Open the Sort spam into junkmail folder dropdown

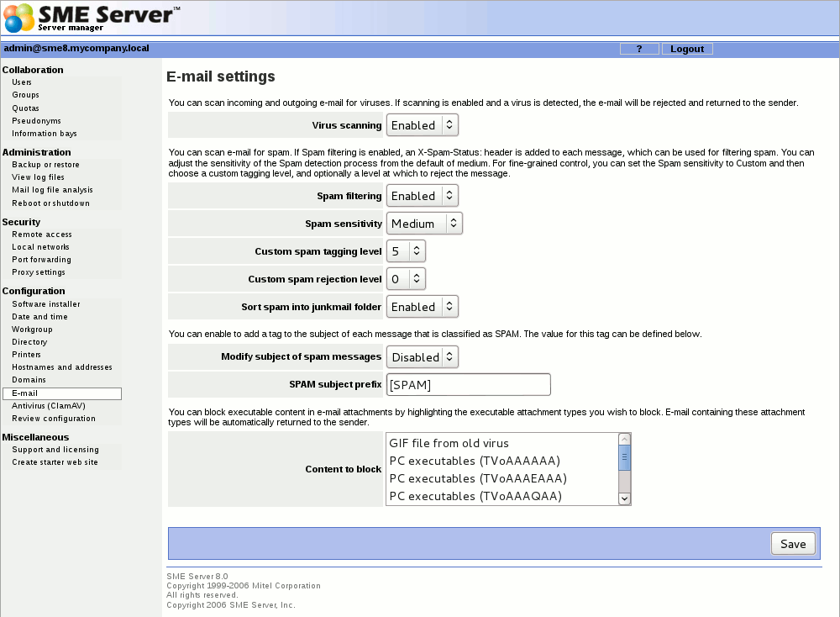[x=423, y=307]
